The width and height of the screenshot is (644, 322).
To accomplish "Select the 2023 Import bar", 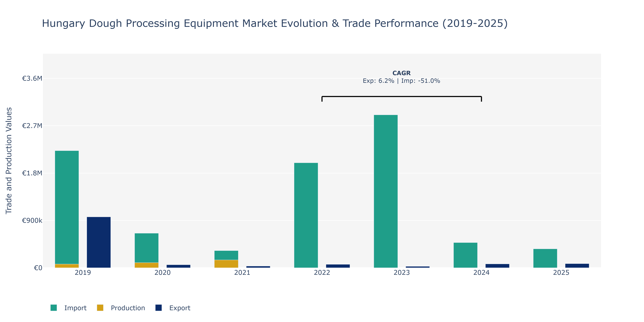I will 386,191.
